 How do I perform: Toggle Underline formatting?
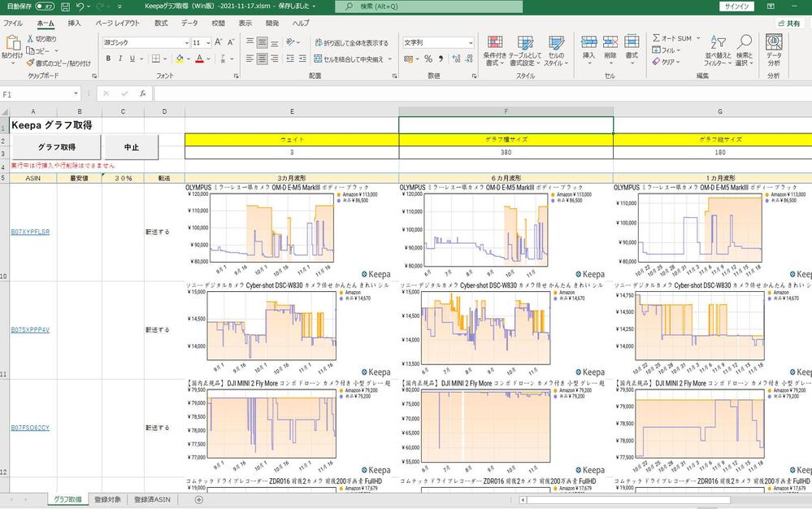[x=132, y=59]
